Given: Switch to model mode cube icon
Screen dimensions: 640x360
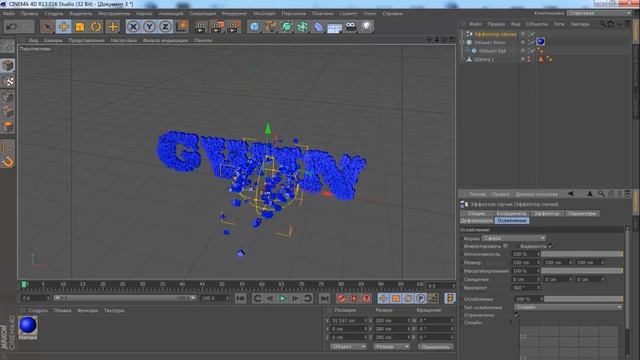Looking at the screenshot, I should (8, 65).
